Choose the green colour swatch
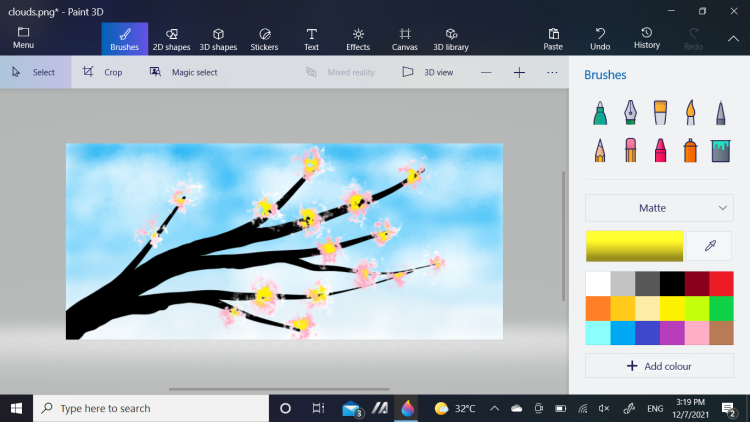 tap(721, 308)
